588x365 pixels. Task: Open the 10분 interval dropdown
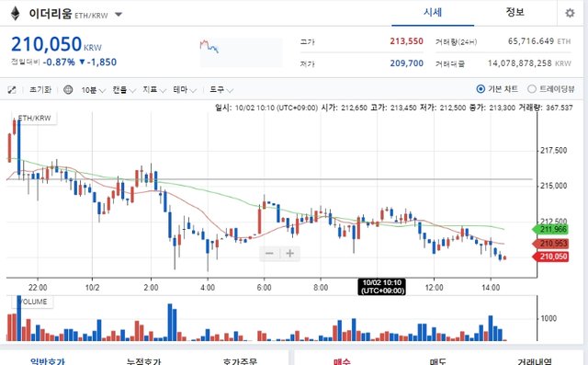tap(93, 90)
